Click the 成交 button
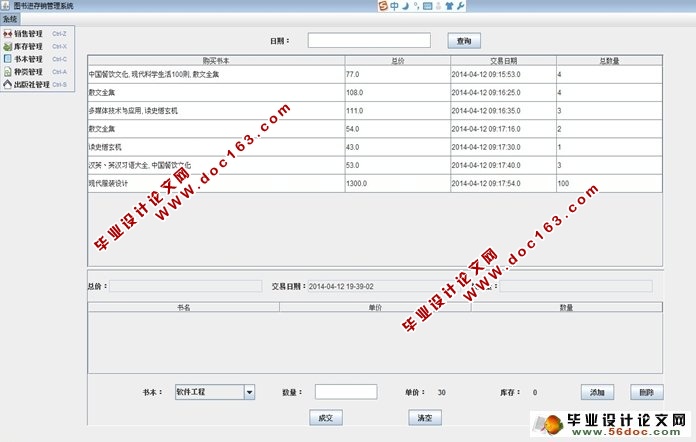Viewport: 696px width, 442px height. 326,418
